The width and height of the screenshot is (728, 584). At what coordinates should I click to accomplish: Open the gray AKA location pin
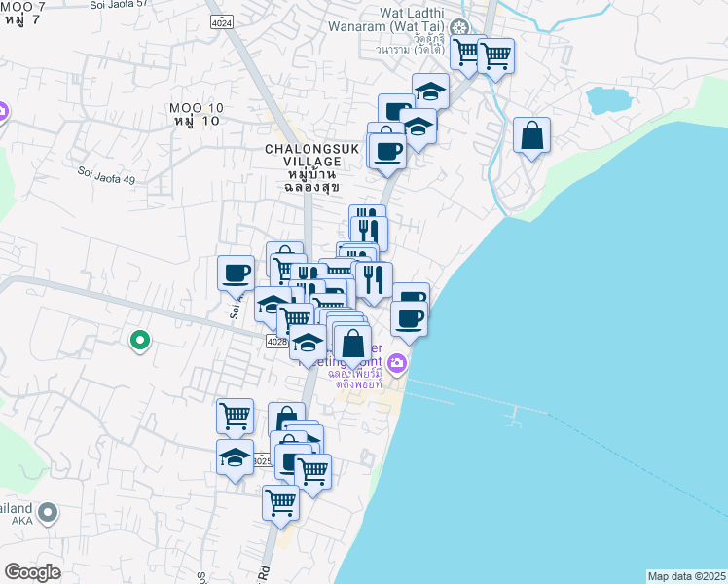(48, 512)
